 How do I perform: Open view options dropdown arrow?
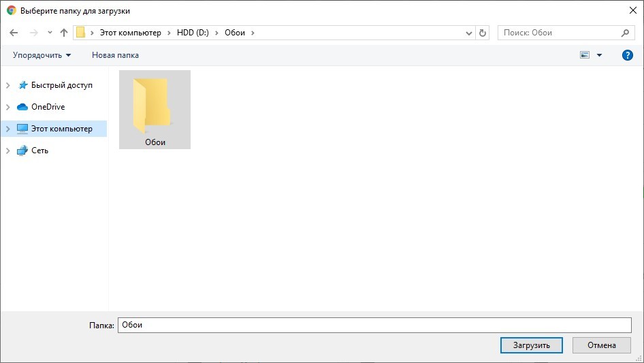coord(599,55)
